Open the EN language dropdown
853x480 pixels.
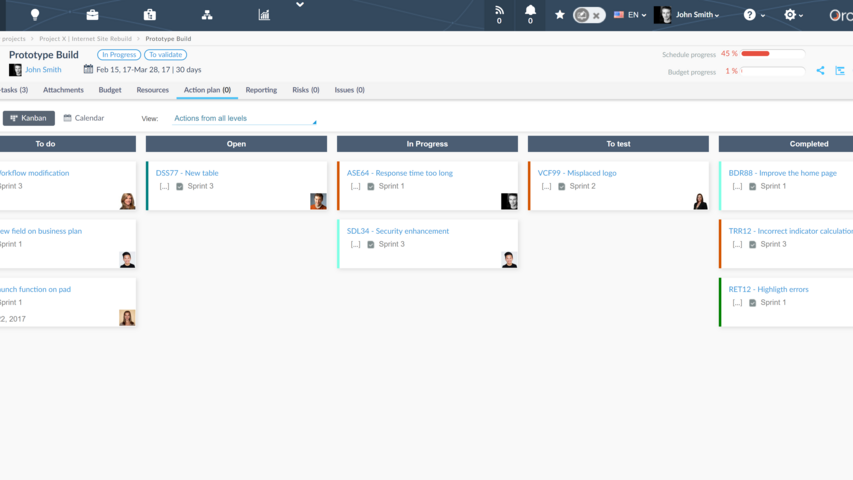point(630,15)
